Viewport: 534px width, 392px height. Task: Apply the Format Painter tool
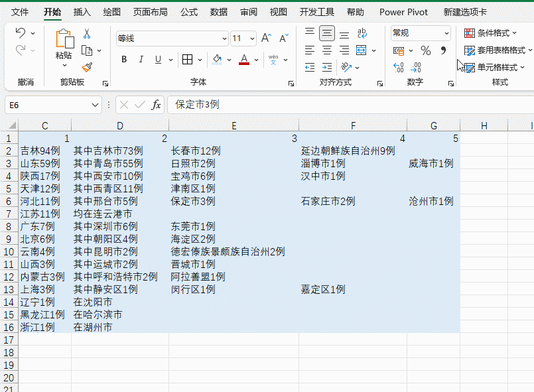point(88,66)
